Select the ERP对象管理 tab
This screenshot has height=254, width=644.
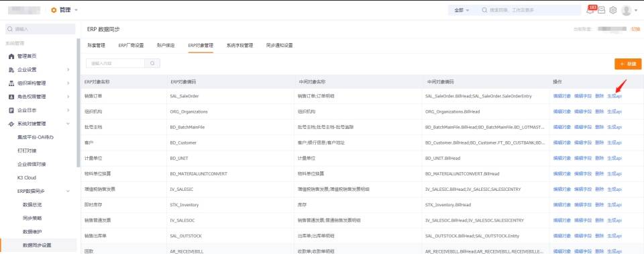[201, 46]
